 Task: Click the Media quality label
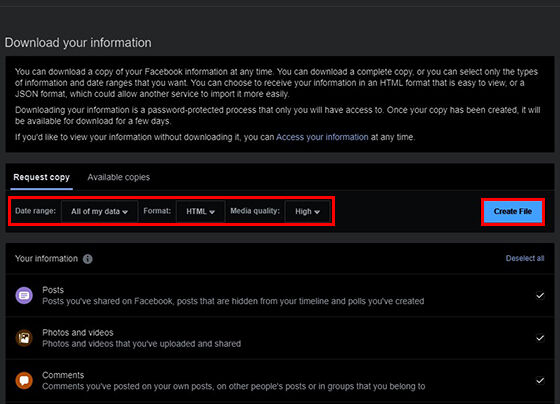coord(255,211)
